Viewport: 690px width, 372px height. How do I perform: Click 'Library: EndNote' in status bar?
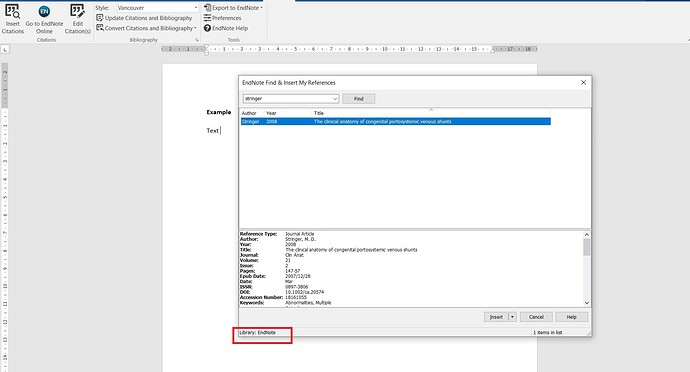point(257,333)
